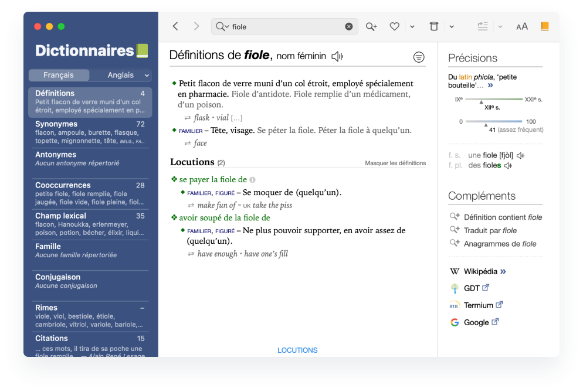This screenshot has height=392, width=583.
Task: Clear the search field text
Action: tap(349, 26)
